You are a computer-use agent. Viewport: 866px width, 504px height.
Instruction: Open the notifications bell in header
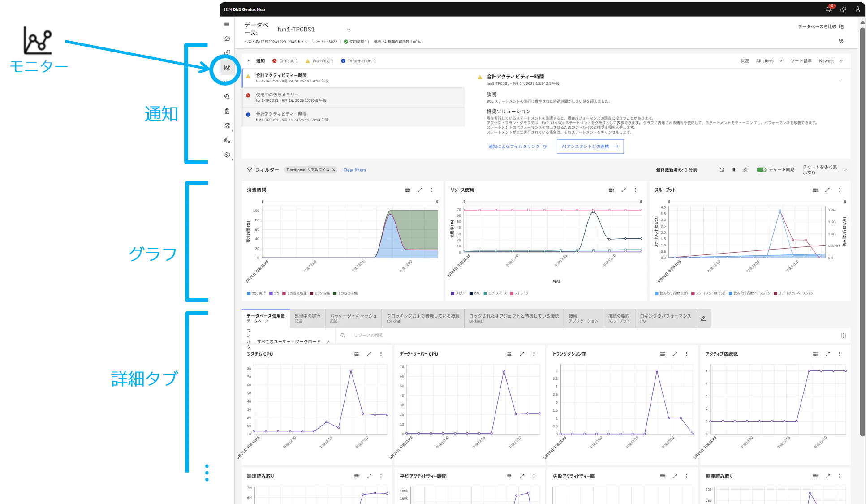(829, 9)
